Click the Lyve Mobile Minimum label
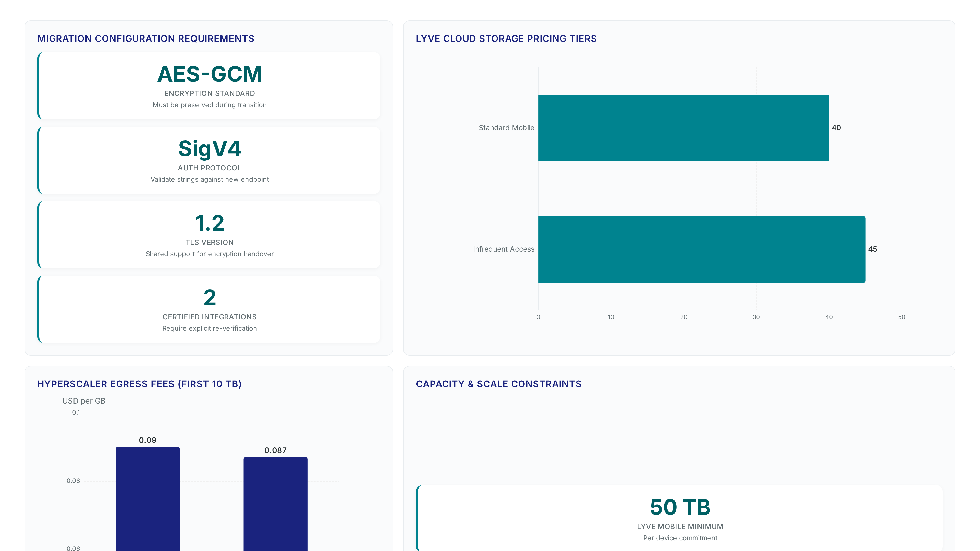This screenshot has height=551, width=980. (680, 527)
